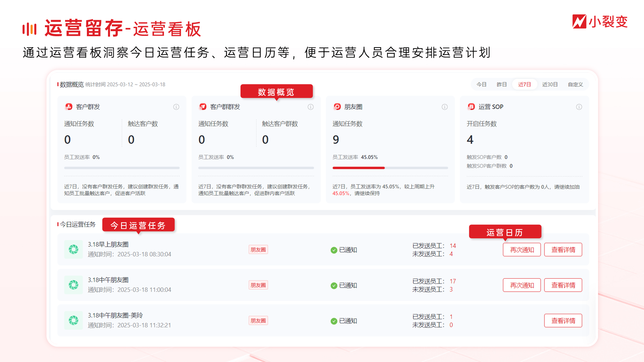The width and height of the screenshot is (644, 362).
Task: Click the 客户群群发 paper-plane icon
Action: click(x=203, y=107)
